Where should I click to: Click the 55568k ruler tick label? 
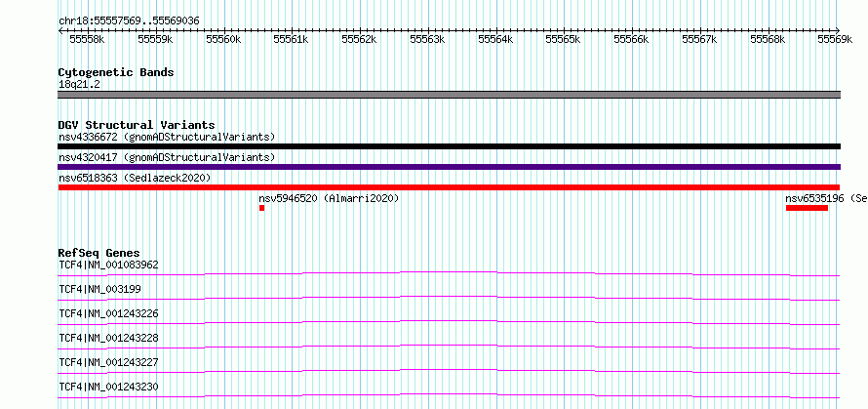click(x=768, y=39)
